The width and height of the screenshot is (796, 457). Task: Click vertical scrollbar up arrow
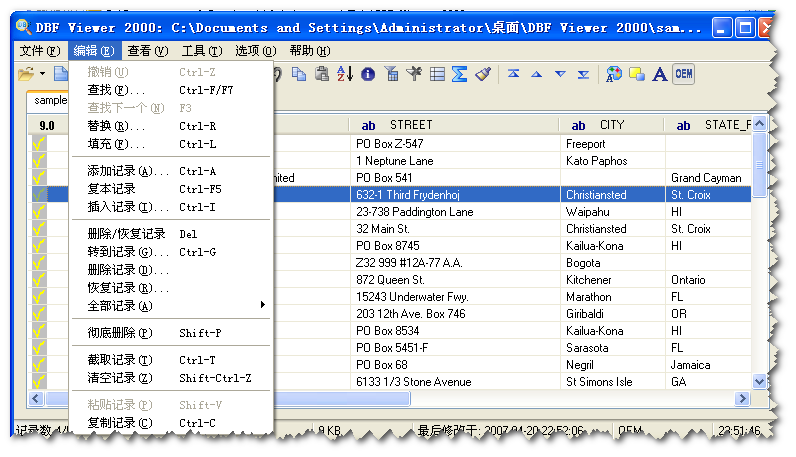(x=759, y=124)
